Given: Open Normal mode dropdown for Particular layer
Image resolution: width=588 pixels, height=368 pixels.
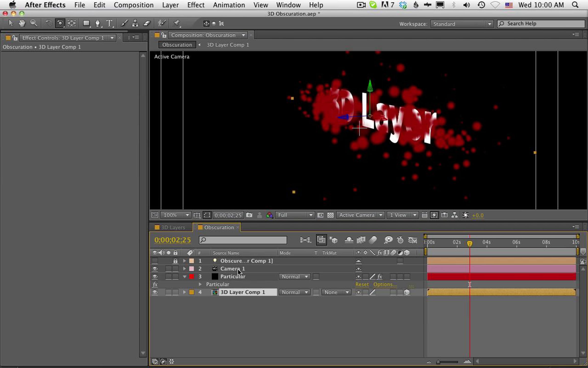Looking at the screenshot, I should pyautogui.click(x=294, y=276).
